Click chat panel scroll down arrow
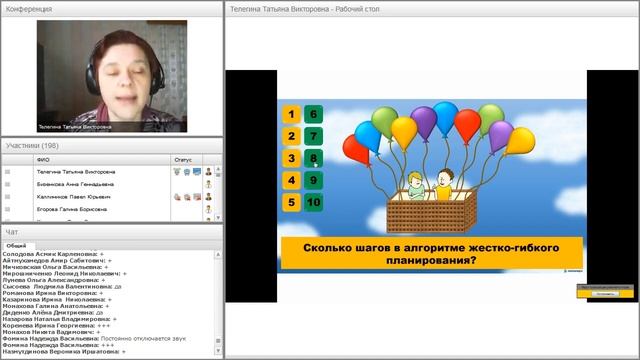The height and width of the screenshot is (360, 640). [218, 351]
